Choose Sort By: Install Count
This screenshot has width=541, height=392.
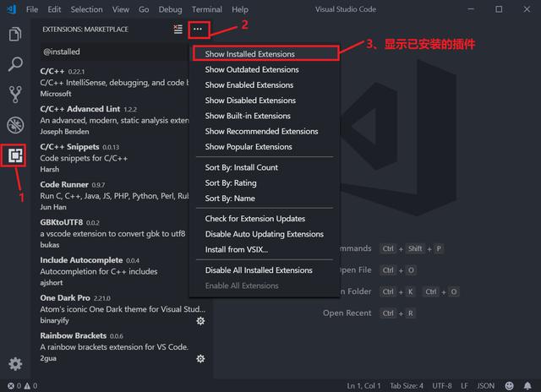tap(265, 167)
